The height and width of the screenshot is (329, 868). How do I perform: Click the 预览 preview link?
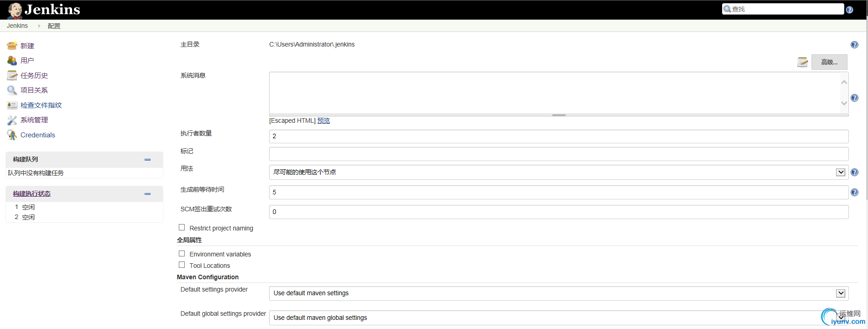tap(323, 120)
